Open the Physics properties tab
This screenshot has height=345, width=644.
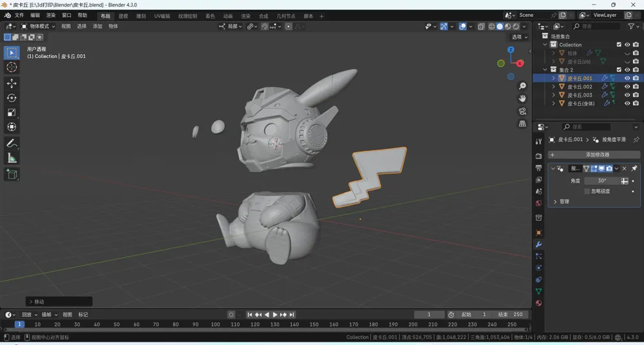538,268
